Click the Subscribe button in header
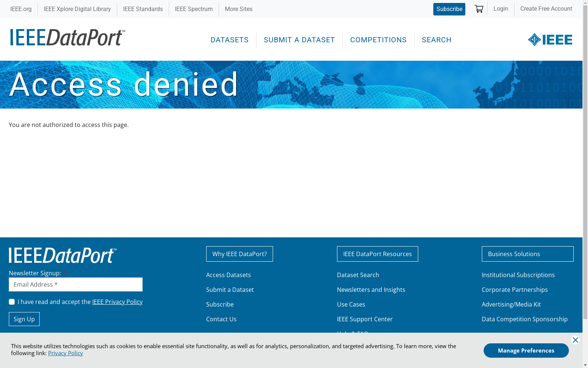Viewport: 588px width, 368px height. pos(449,9)
